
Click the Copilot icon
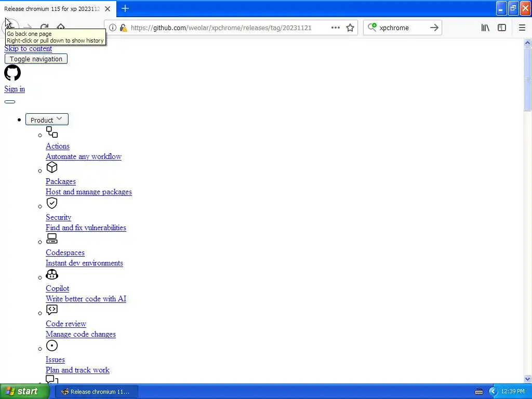pyautogui.click(x=52, y=274)
